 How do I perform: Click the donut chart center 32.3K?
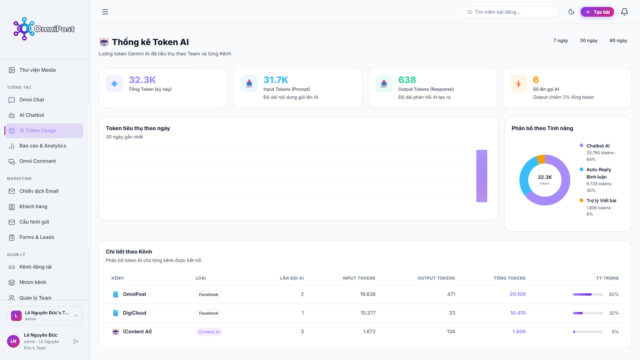tap(544, 178)
